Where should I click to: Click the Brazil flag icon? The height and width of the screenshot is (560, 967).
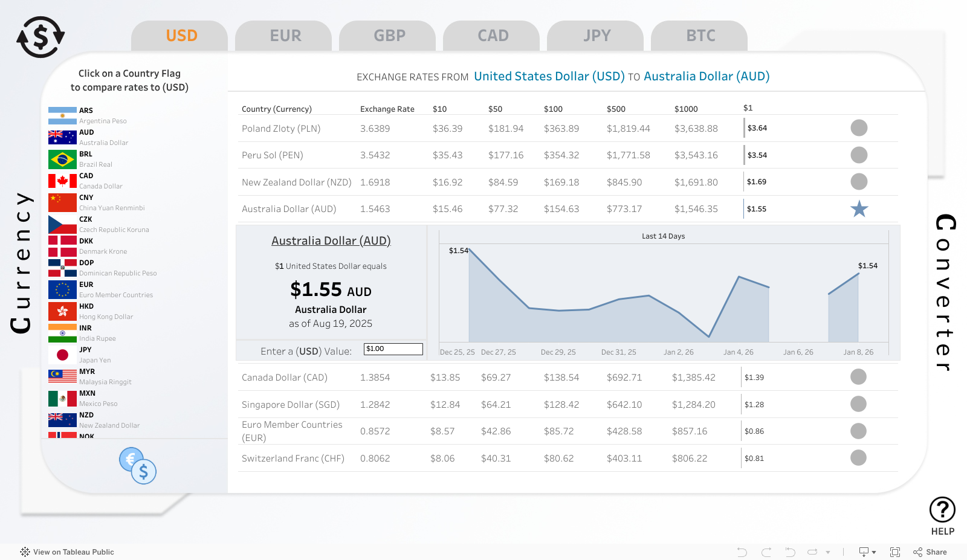coord(62,159)
